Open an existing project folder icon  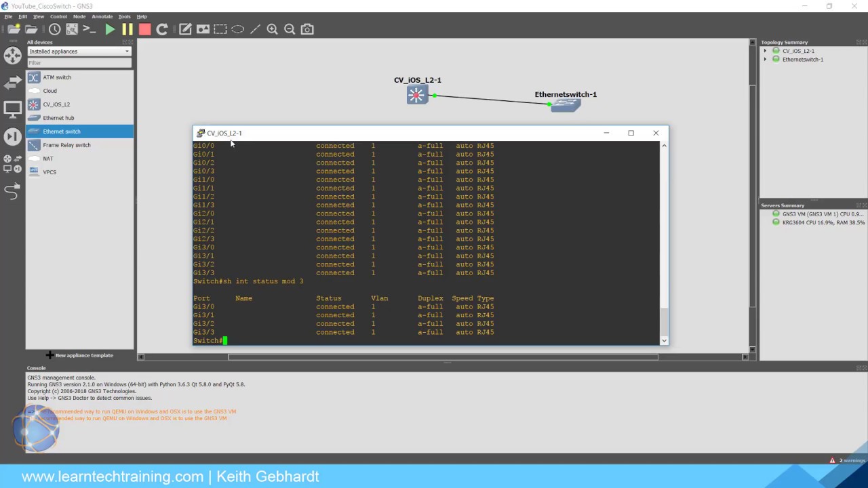coord(31,29)
